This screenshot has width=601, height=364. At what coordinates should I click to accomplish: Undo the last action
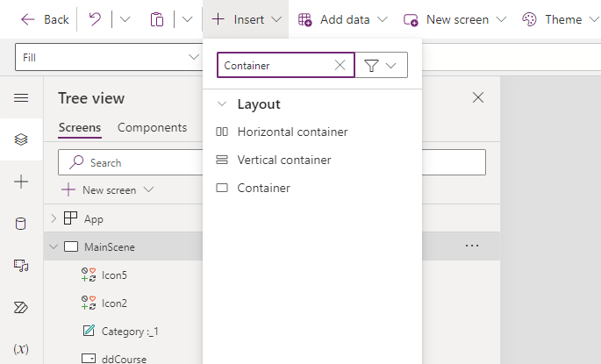pyautogui.click(x=95, y=19)
